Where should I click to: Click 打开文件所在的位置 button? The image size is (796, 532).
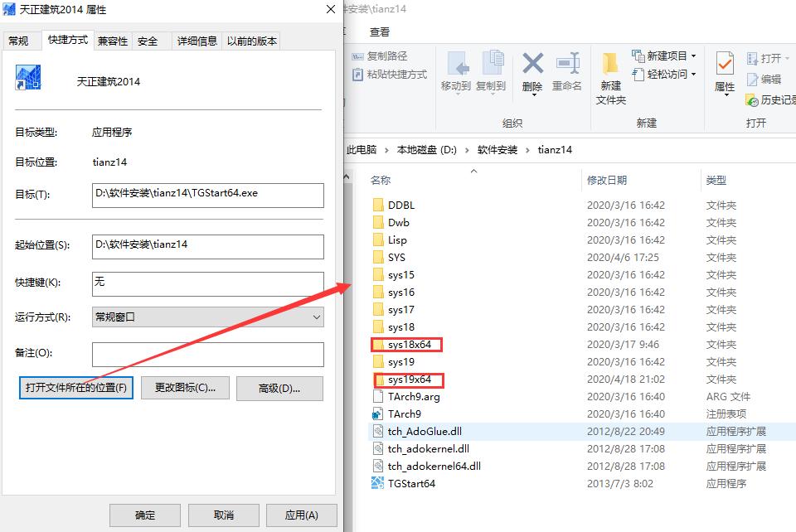click(x=75, y=388)
